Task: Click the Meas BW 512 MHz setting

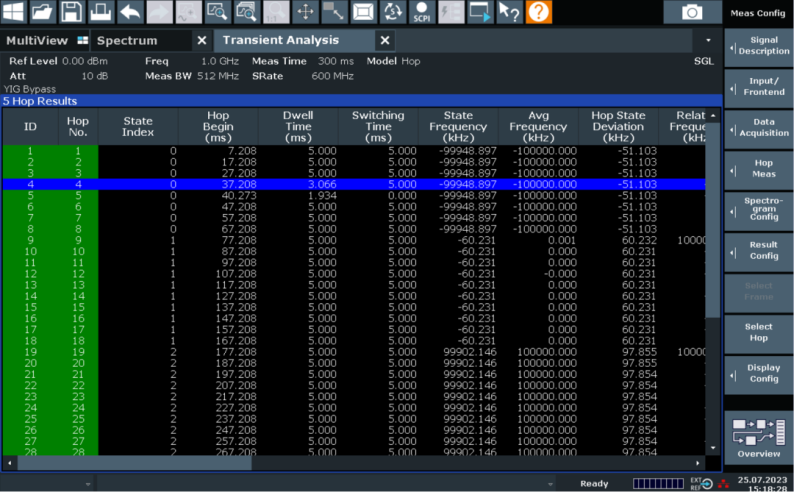Action: [191, 76]
